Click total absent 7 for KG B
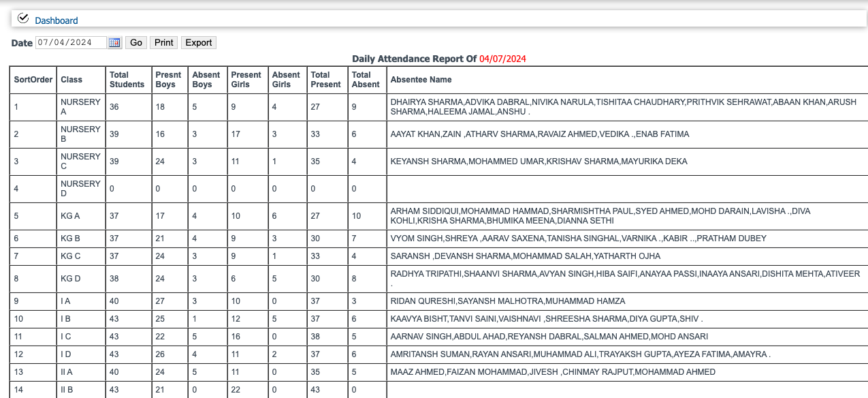 366,239
